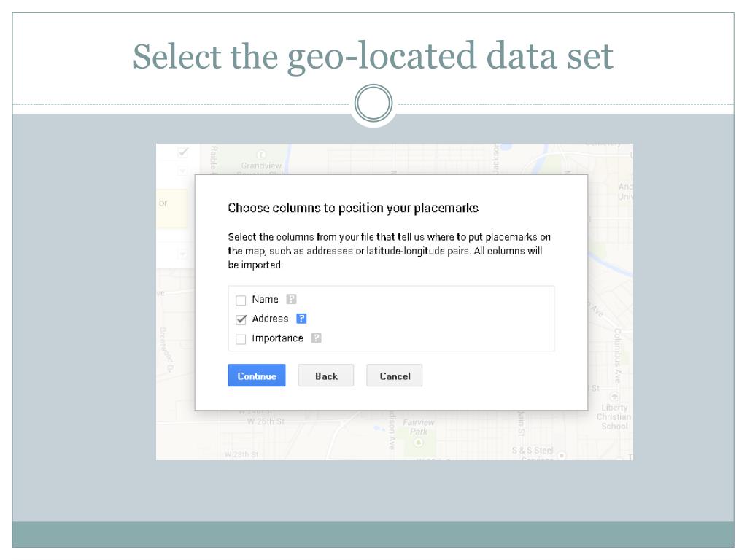Screen dimensions: 747x560
Task: Open the help icon beside Name
Action: (x=291, y=299)
